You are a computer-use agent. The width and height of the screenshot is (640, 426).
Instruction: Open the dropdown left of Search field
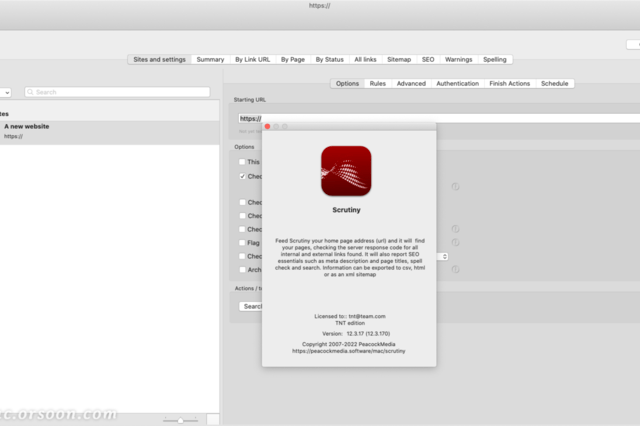tap(6, 93)
